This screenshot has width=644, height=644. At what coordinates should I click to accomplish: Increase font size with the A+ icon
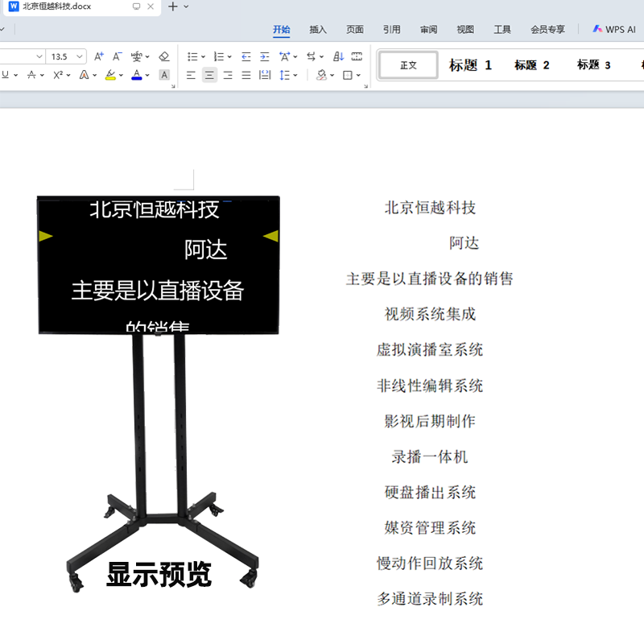(98, 56)
